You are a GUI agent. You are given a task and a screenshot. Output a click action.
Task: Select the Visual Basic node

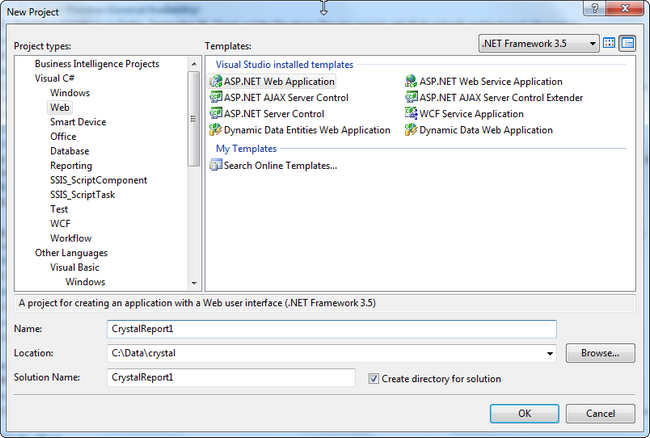point(75,267)
